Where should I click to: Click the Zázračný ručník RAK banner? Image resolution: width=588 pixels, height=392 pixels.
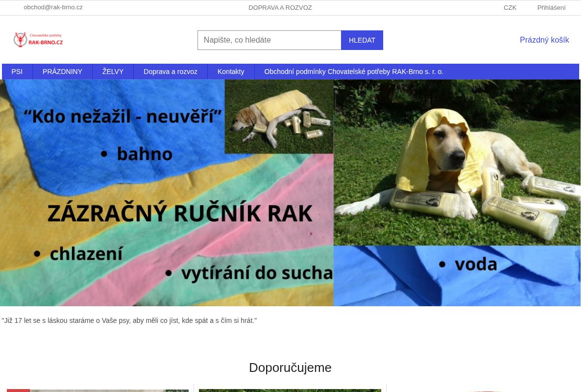(290, 193)
